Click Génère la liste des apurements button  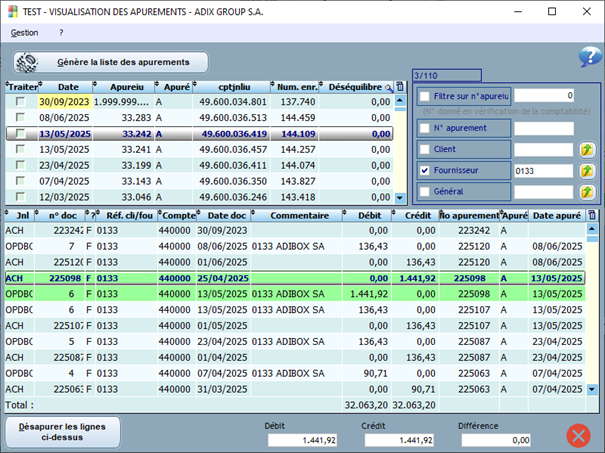[x=111, y=62]
